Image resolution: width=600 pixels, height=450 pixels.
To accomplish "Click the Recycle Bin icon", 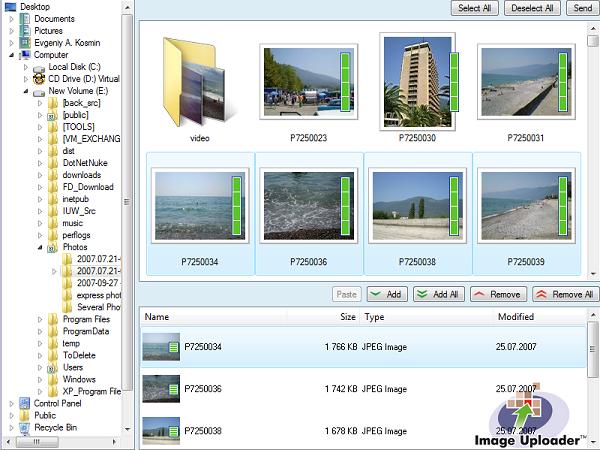I will (25, 428).
